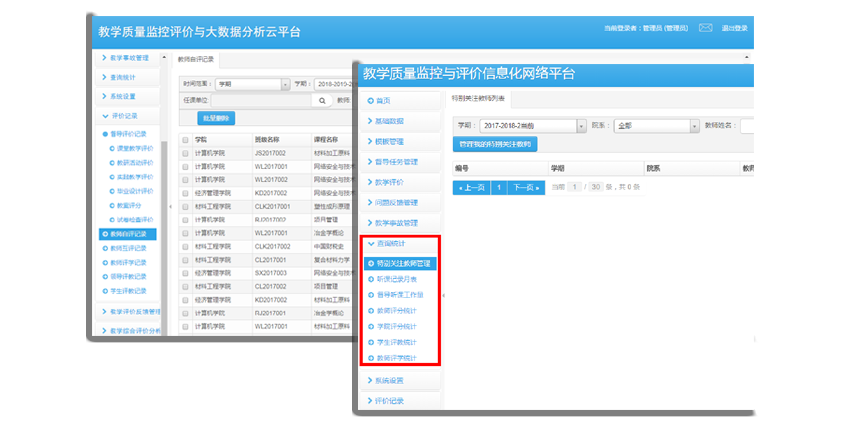
Task: Expand 教学评价 in the front window sidebar
Action: (x=400, y=182)
